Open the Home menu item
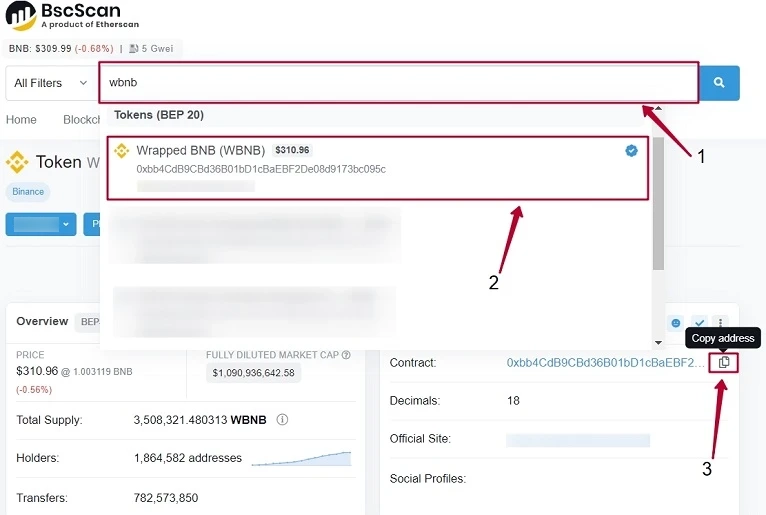 (x=21, y=120)
